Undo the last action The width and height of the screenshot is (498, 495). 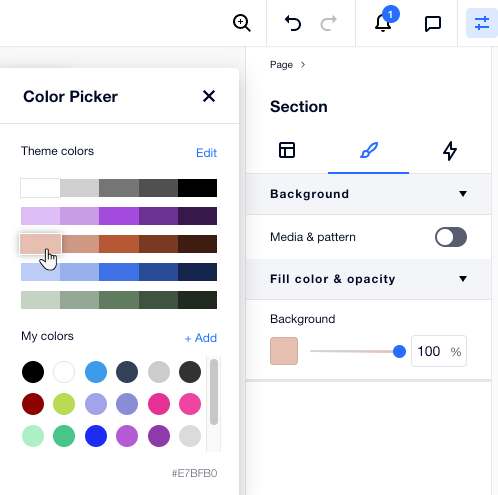(x=293, y=23)
